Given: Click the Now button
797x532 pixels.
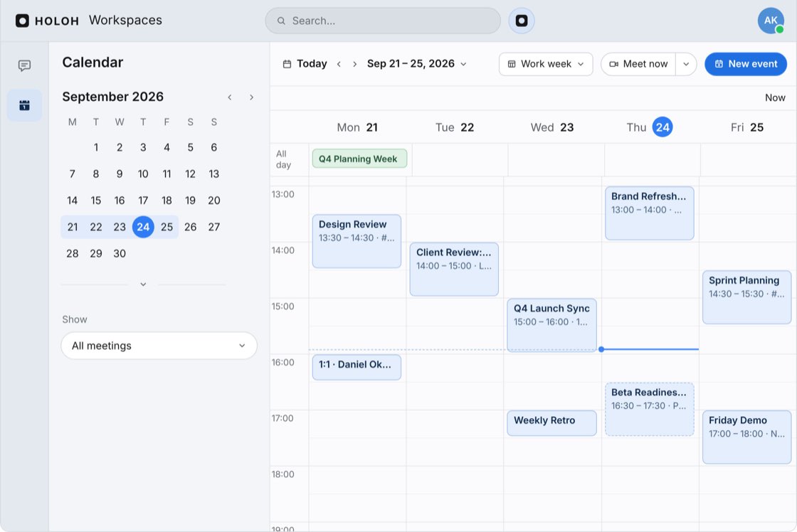Looking at the screenshot, I should pos(775,97).
